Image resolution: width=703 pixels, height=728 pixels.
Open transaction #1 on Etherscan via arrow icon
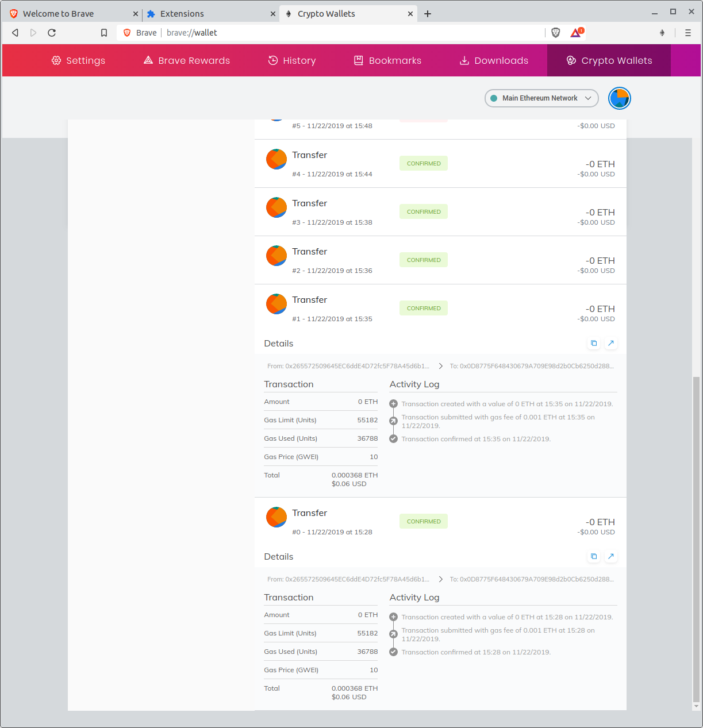611,343
